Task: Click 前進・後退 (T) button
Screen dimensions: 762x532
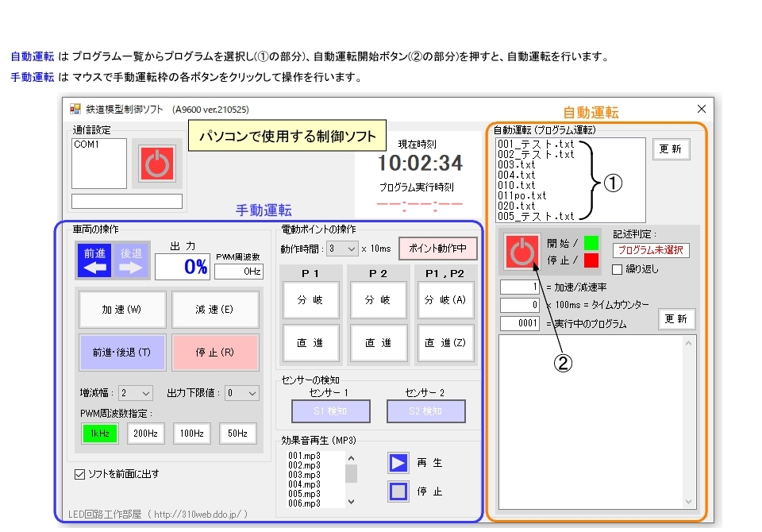Action: [x=122, y=353]
